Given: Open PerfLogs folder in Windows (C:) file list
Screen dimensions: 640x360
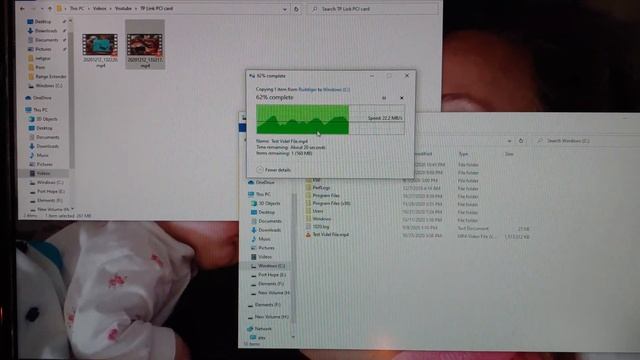Looking at the screenshot, I should [x=321, y=188].
